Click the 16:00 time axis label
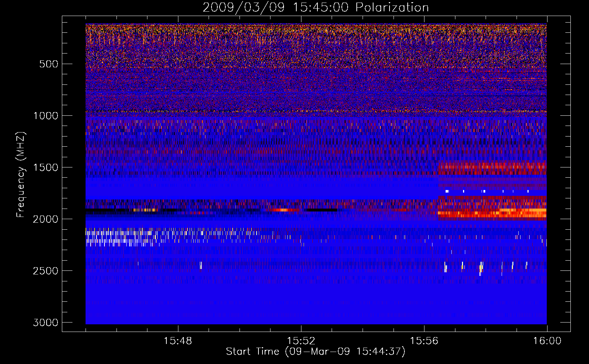 click(x=547, y=341)
